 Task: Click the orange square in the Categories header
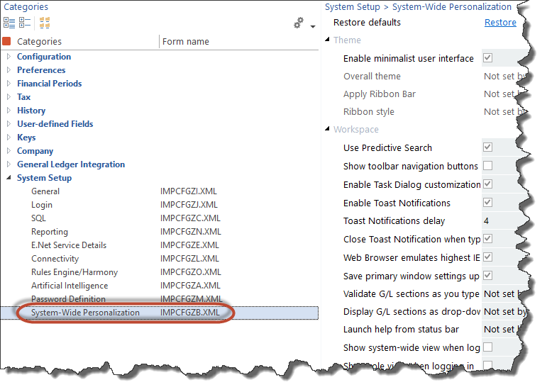tap(7, 42)
